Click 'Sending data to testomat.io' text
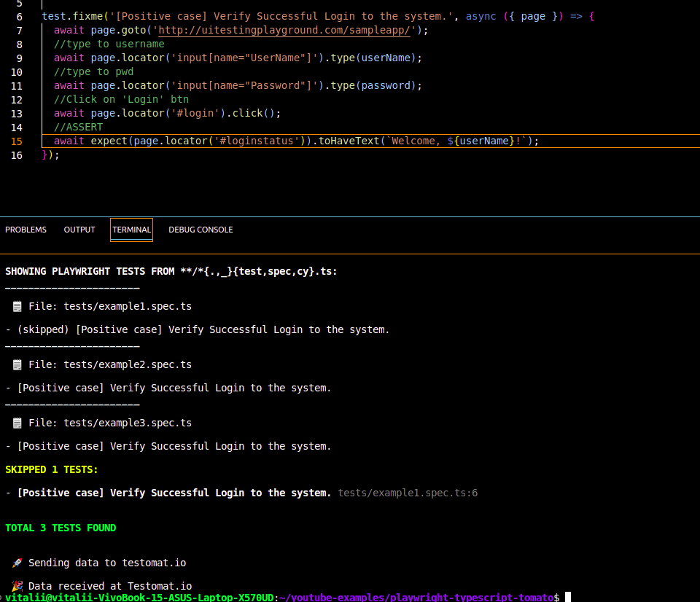 point(107,563)
